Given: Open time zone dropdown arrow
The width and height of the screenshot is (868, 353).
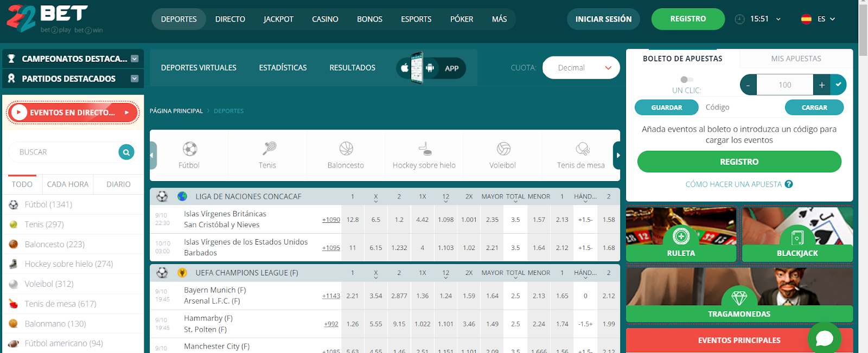Looking at the screenshot, I should [x=778, y=19].
